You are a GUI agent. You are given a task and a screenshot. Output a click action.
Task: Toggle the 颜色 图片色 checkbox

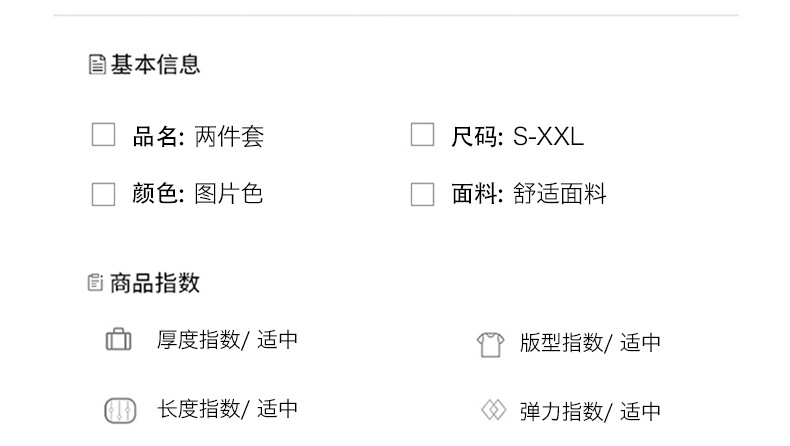104,193
